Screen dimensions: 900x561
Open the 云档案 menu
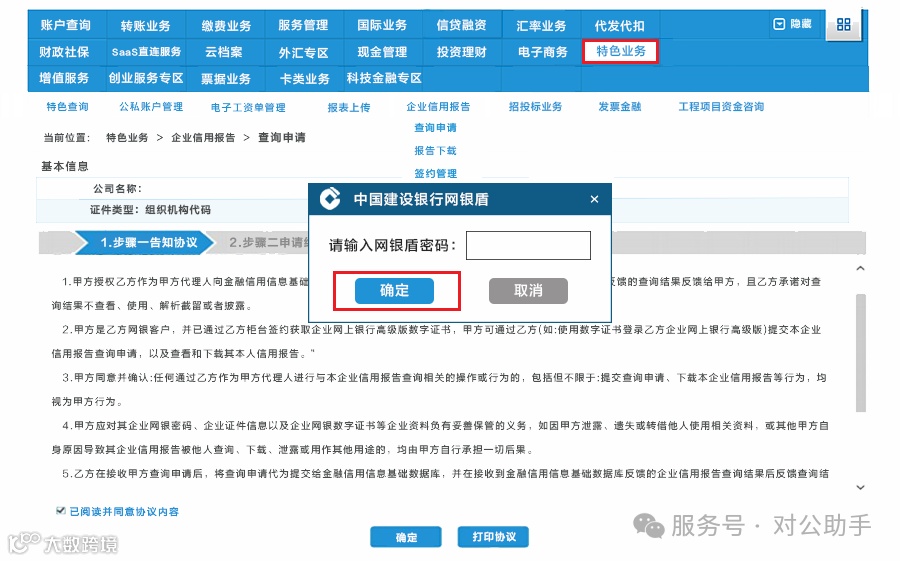click(224, 52)
